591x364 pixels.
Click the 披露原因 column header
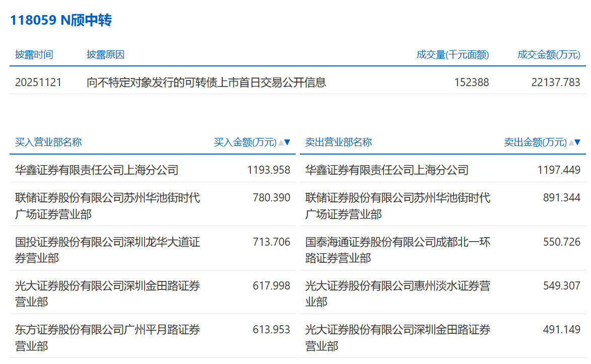(105, 55)
